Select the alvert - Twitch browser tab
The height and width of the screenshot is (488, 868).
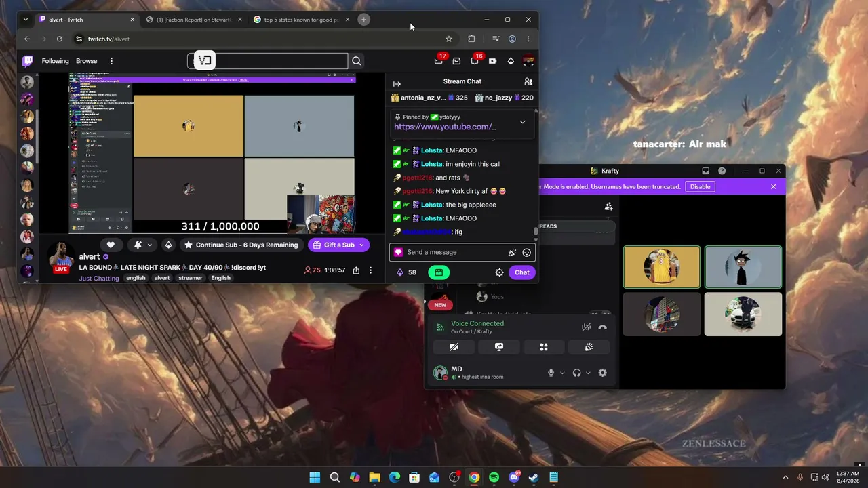[87, 20]
